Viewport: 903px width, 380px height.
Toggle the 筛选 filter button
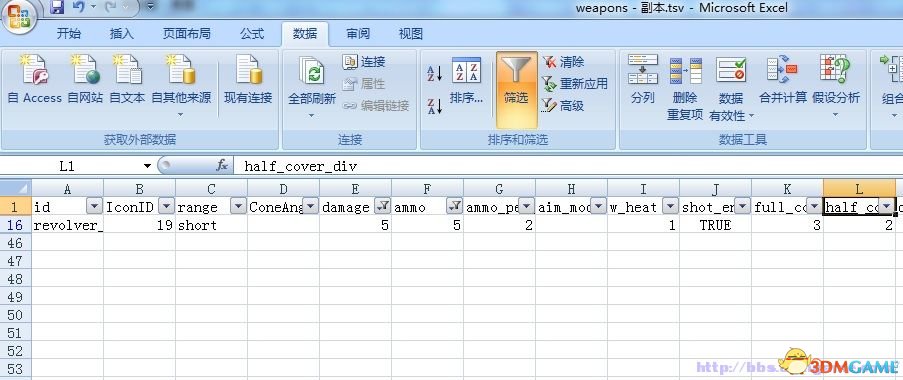(x=516, y=89)
